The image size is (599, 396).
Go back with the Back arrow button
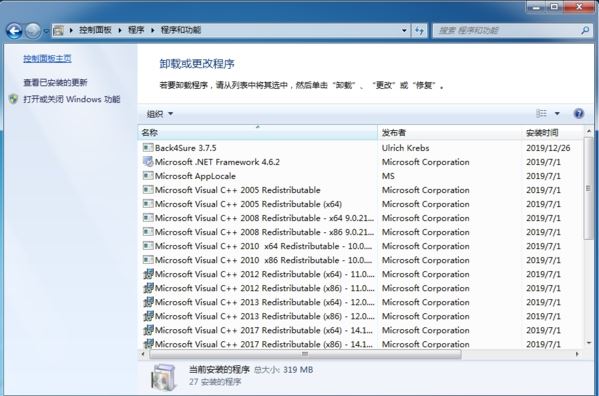pos(15,31)
